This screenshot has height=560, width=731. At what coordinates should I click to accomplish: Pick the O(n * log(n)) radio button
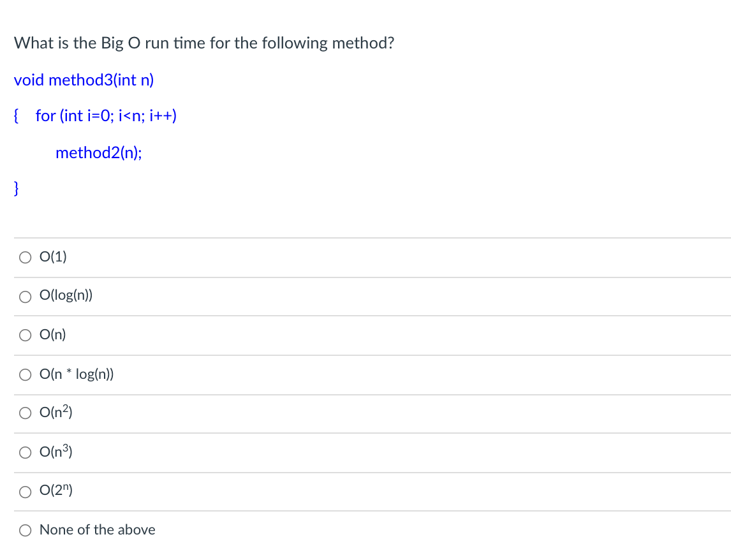point(25,375)
